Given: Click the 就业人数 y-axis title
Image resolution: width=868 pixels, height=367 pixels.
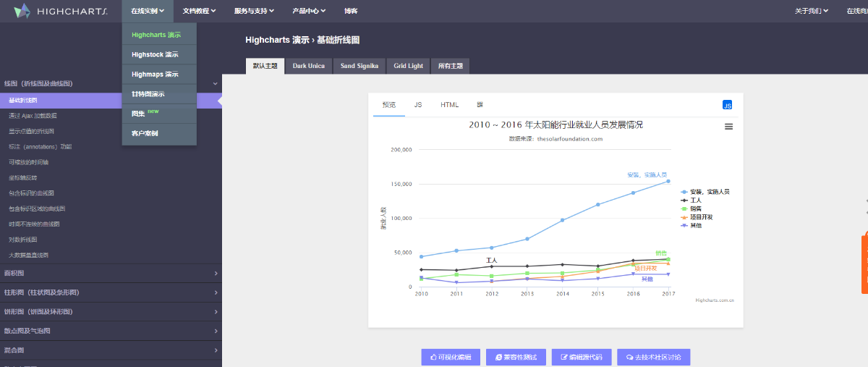Looking at the screenshot, I should click(x=383, y=218).
